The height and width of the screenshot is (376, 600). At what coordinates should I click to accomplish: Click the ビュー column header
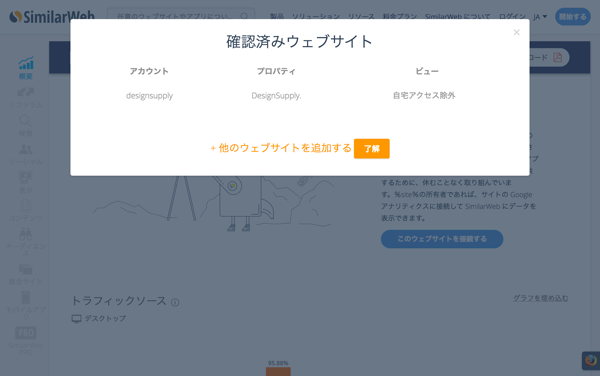(427, 71)
